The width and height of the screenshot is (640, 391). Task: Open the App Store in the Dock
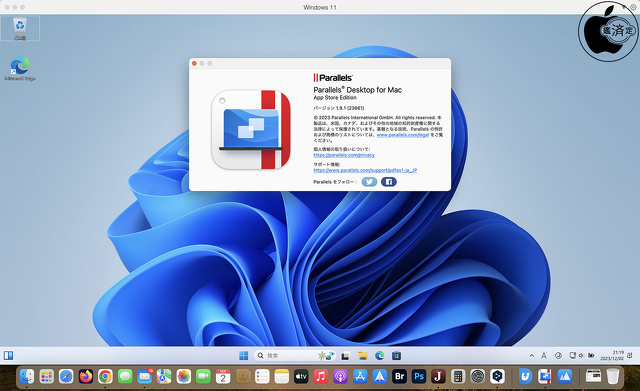click(x=360, y=376)
